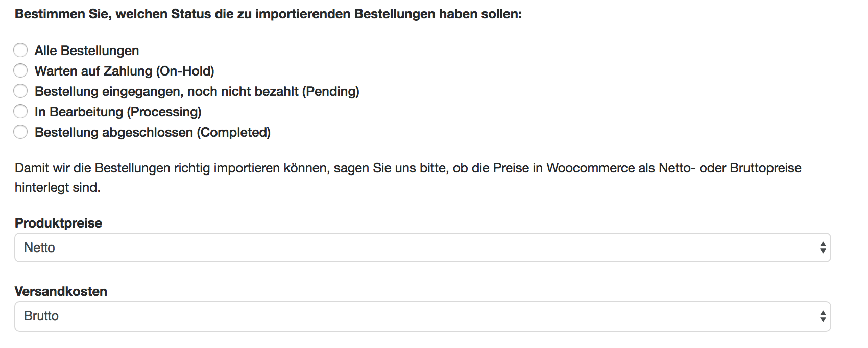Click the 'Brutto' value in Versandkosten

click(41, 316)
